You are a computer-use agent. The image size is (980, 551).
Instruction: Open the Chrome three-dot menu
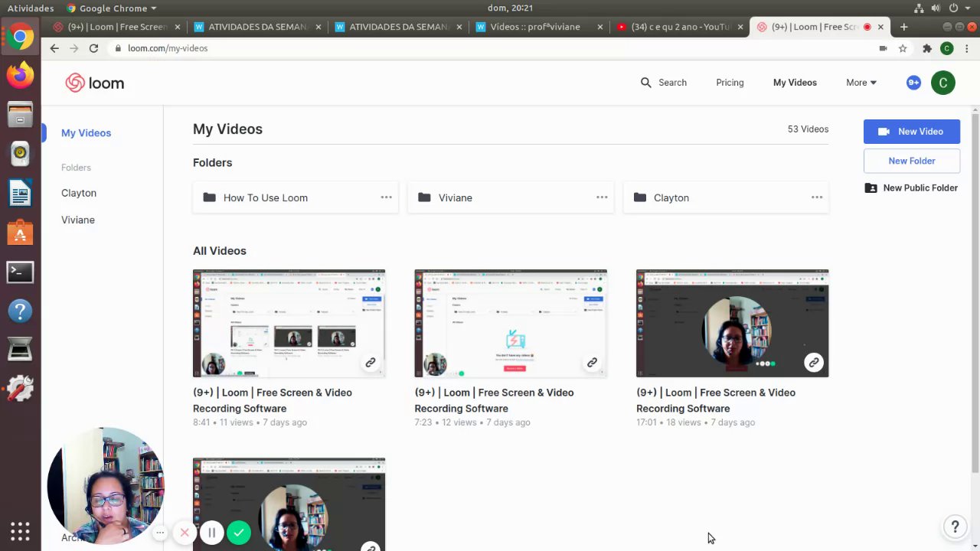(967, 48)
